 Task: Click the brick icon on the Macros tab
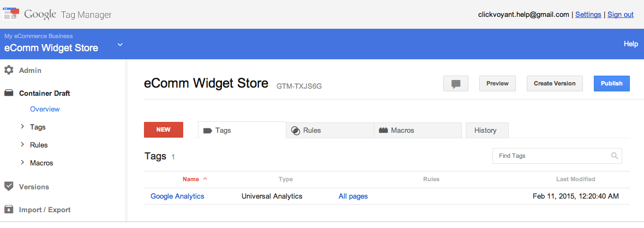click(383, 131)
